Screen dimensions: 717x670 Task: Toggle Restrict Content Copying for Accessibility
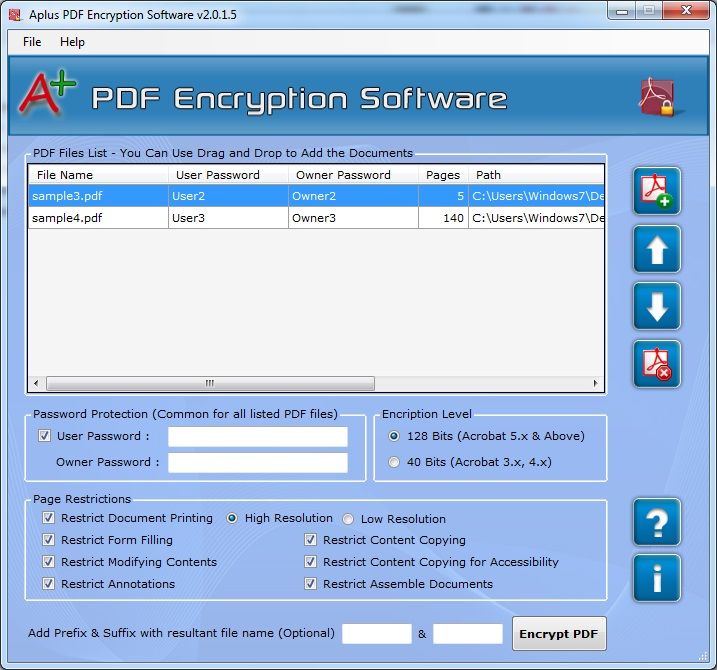(x=310, y=562)
